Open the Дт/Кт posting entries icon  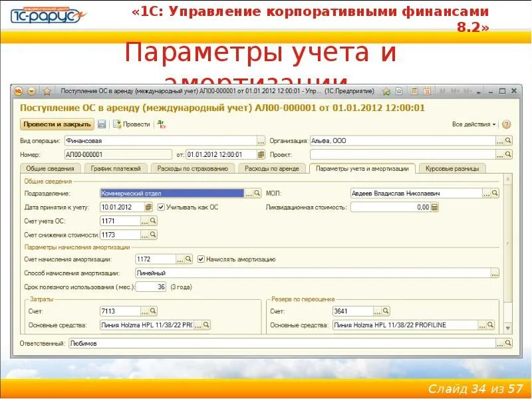pos(162,124)
